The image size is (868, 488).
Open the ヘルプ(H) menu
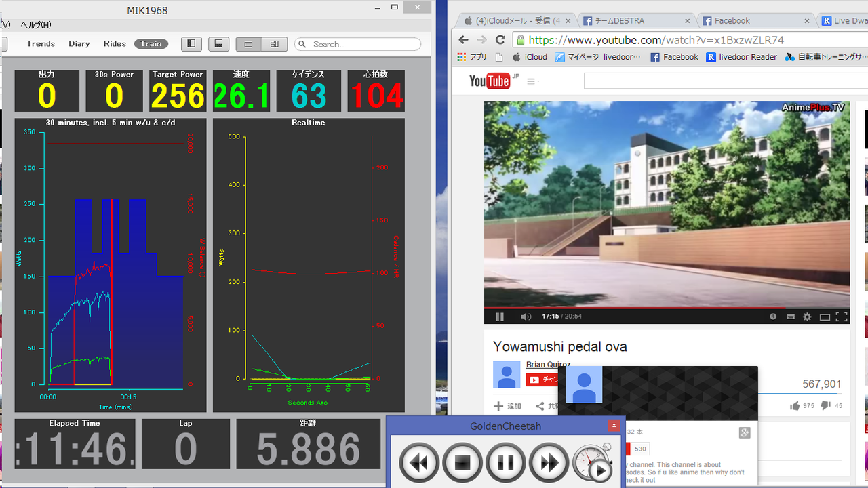tap(36, 25)
